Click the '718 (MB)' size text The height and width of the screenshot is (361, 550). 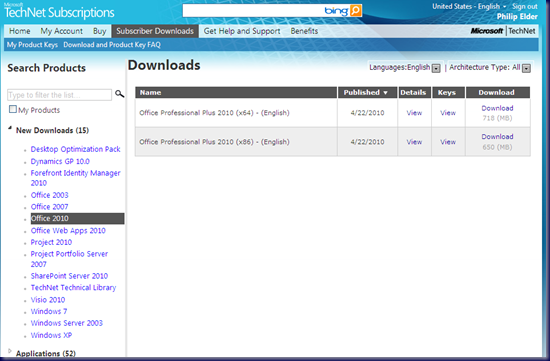(x=497, y=118)
